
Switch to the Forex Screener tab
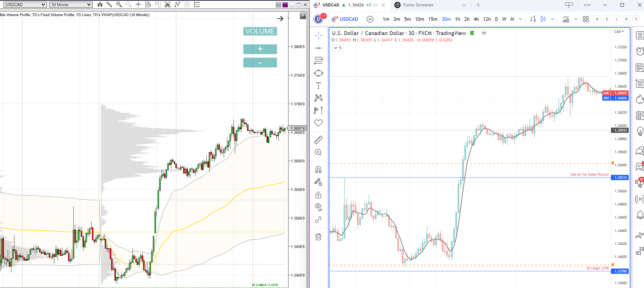coord(418,5)
